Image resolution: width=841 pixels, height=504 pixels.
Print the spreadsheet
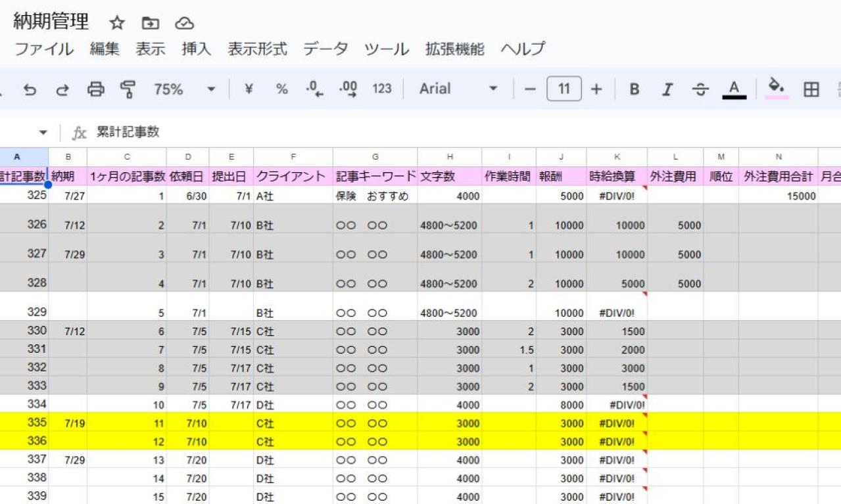pos(96,89)
